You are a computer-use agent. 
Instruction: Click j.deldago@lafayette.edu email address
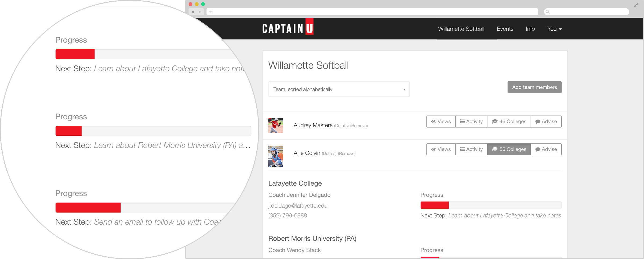(x=298, y=206)
